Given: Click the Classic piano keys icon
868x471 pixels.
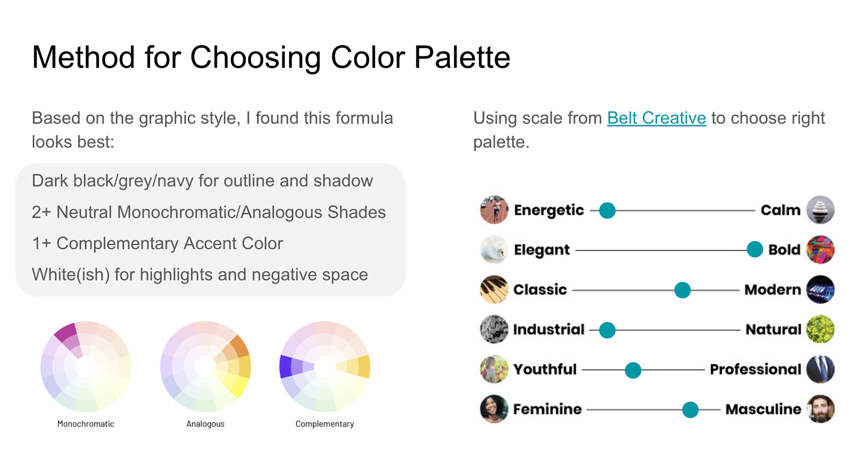Looking at the screenshot, I should click(x=494, y=290).
